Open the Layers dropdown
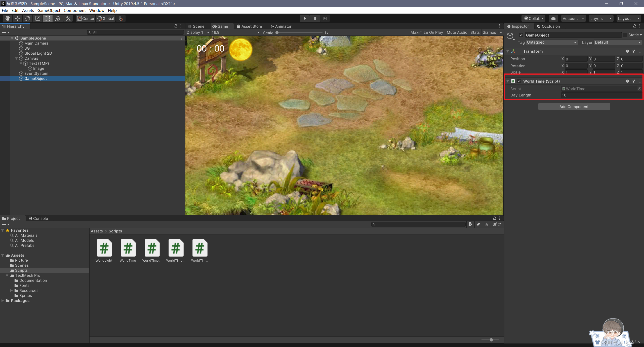 (x=601, y=18)
